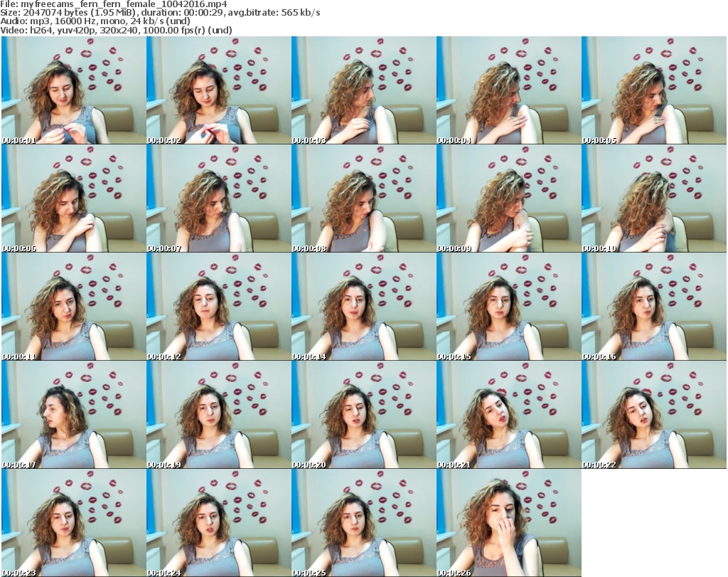Click the last thumbnail stamped 00:00:26

(508, 523)
